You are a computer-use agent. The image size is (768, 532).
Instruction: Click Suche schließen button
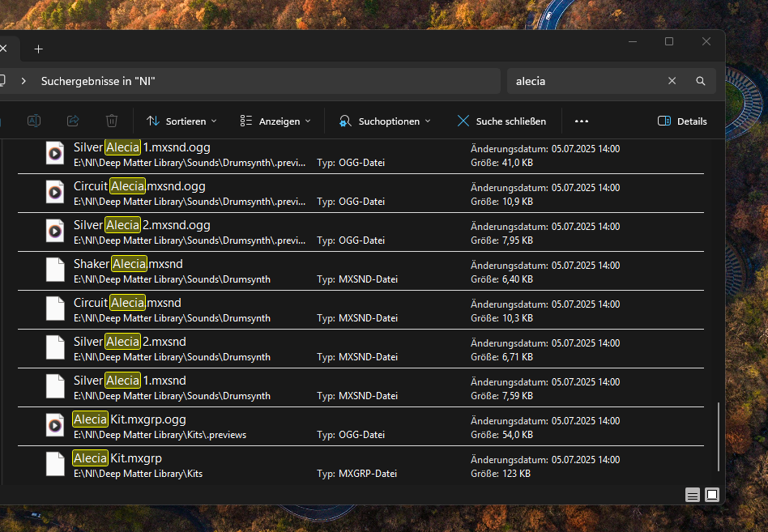coord(501,121)
